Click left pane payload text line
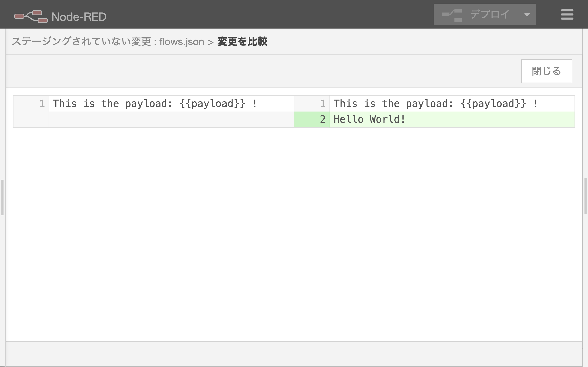The height and width of the screenshot is (367, 588). click(155, 104)
